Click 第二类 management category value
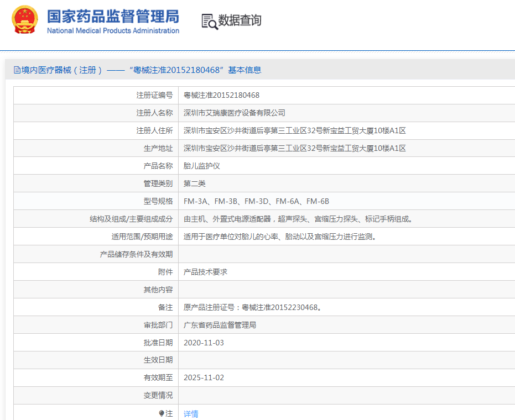 195,183
